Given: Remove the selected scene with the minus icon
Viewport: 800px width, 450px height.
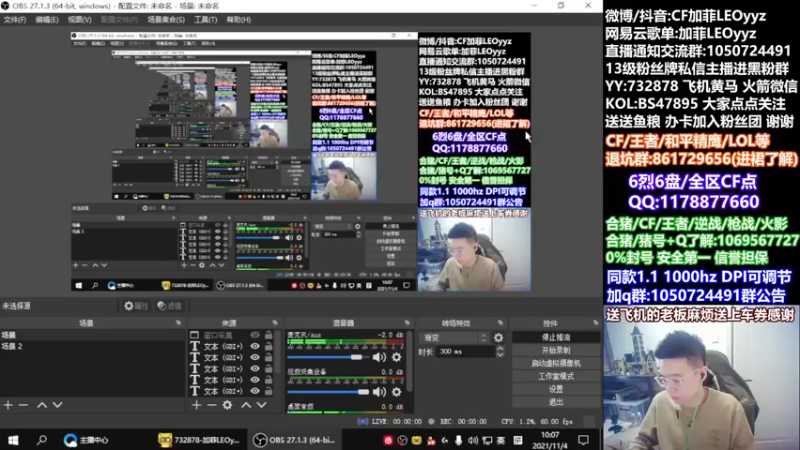Looking at the screenshot, I should [23, 405].
